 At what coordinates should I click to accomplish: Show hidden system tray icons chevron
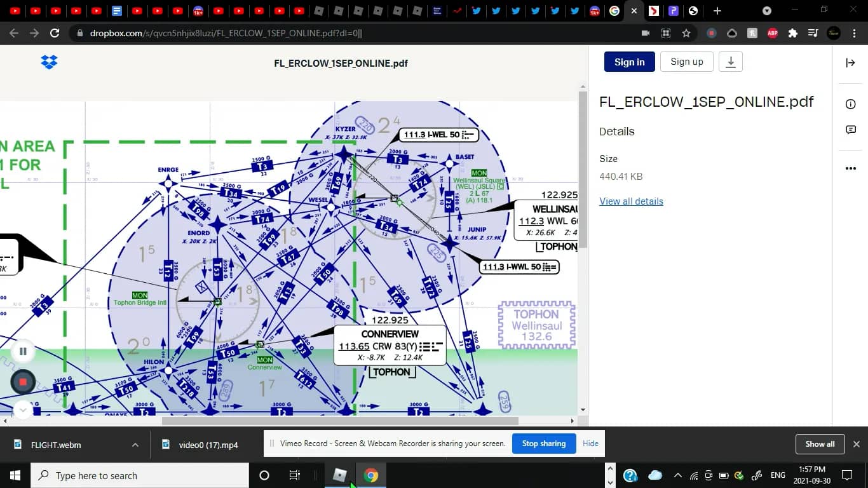pyautogui.click(x=677, y=475)
